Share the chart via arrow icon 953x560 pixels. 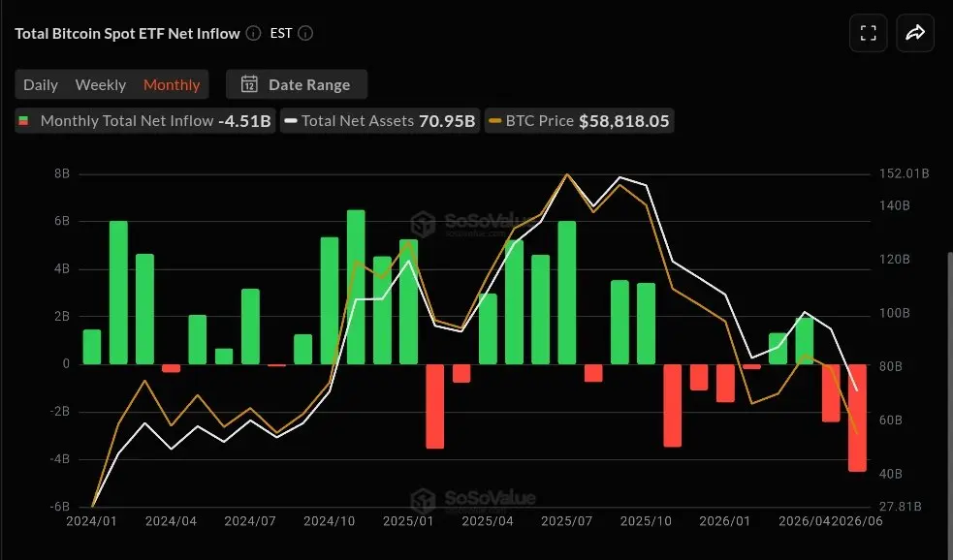pyautogui.click(x=915, y=33)
